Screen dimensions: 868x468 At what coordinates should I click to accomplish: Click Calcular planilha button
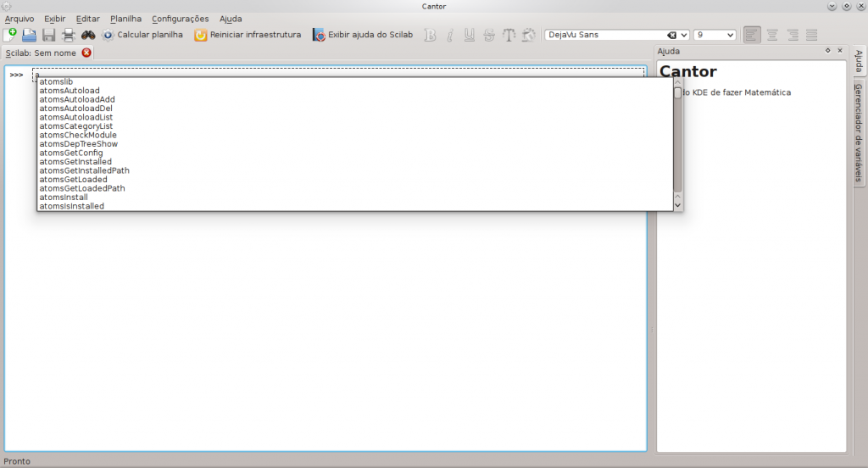pos(142,35)
